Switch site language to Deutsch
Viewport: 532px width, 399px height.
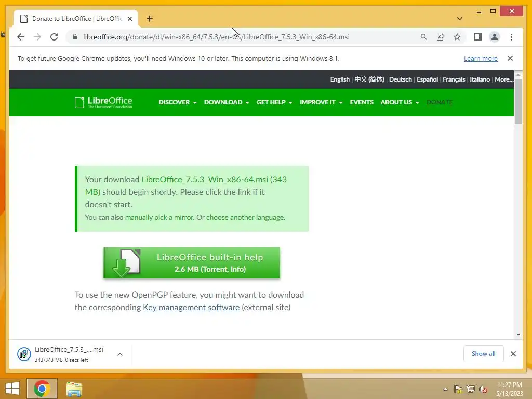(401, 79)
